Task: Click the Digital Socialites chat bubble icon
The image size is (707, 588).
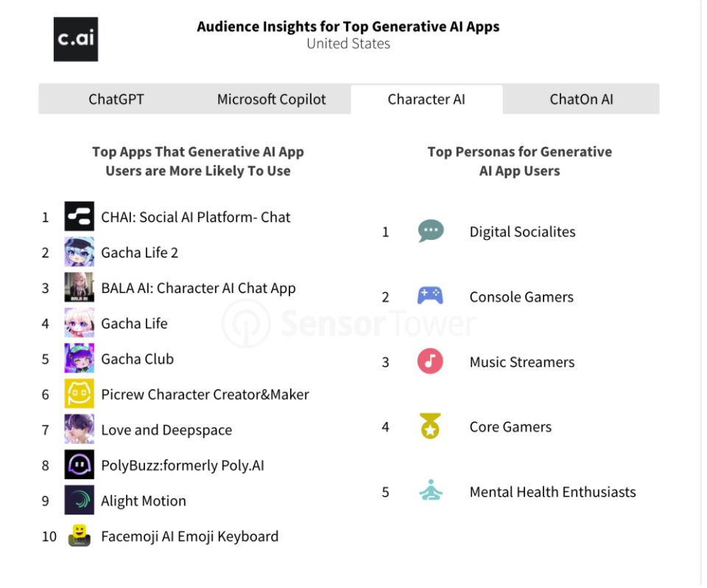Action: (431, 231)
